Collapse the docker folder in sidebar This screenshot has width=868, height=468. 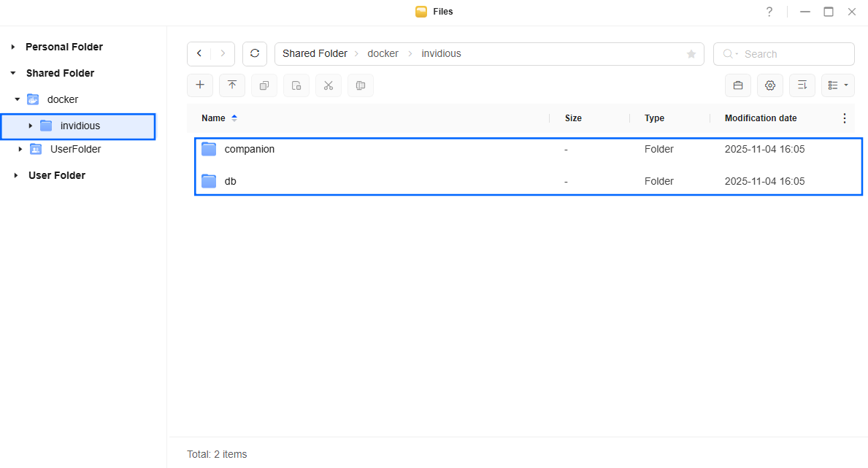17,99
